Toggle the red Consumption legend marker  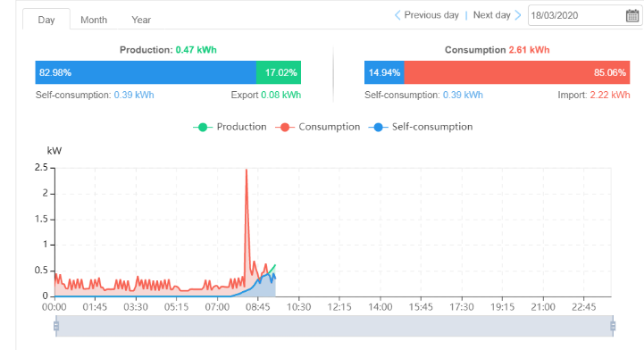coord(285,127)
